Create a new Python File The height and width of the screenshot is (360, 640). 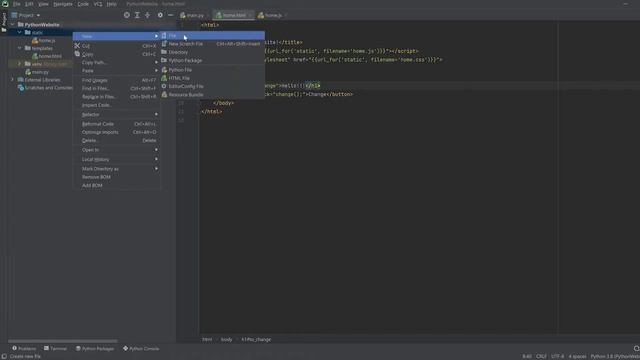[x=212, y=70]
